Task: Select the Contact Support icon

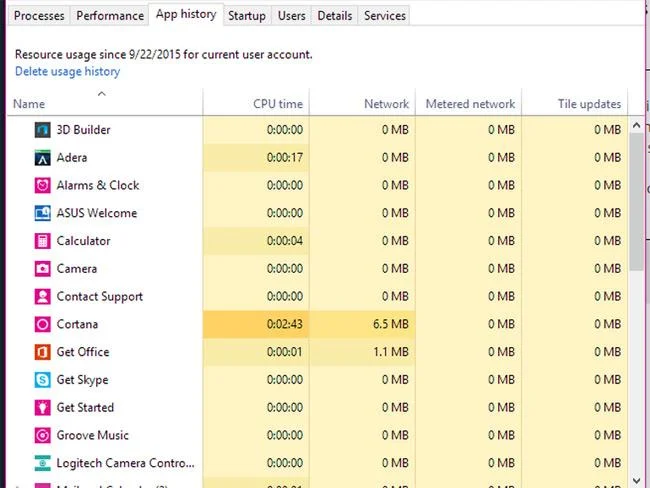Action: point(42,296)
